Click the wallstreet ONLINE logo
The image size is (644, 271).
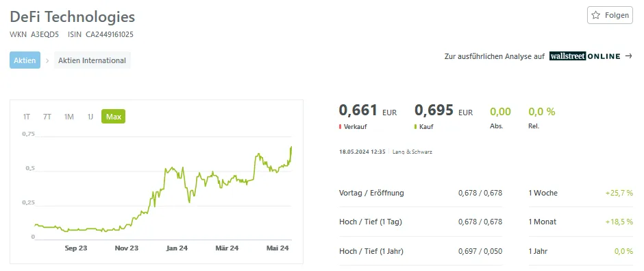(585, 56)
